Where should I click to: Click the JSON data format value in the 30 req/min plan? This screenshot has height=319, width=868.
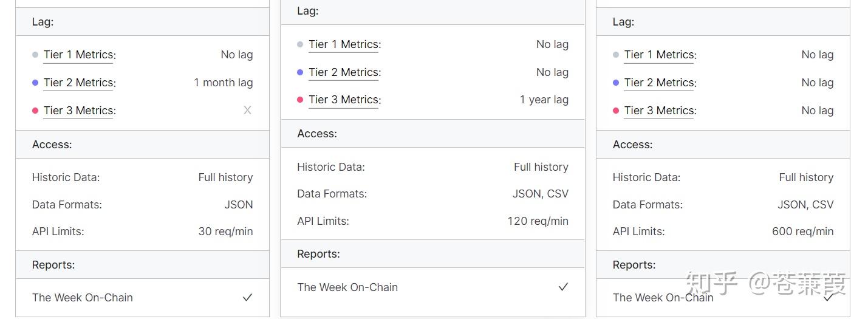click(239, 205)
